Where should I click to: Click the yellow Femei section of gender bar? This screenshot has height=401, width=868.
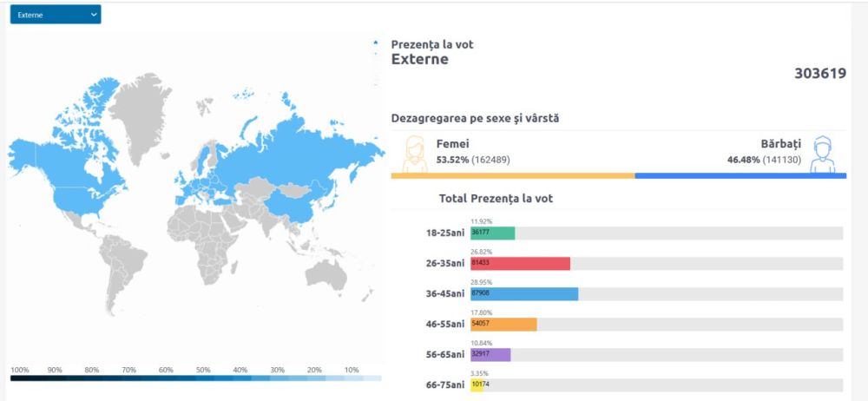click(512, 175)
